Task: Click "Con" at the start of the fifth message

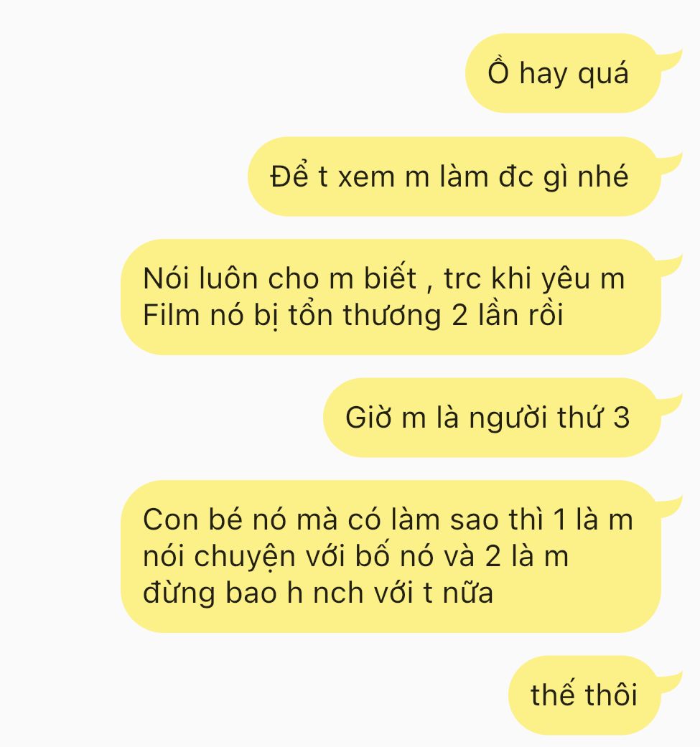Action: click(171, 520)
